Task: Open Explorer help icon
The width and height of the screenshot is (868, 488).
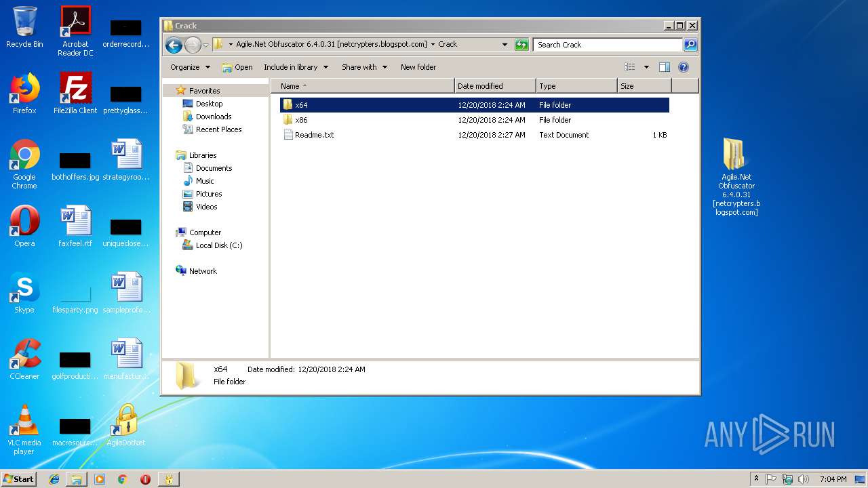Action: click(x=684, y=67)
